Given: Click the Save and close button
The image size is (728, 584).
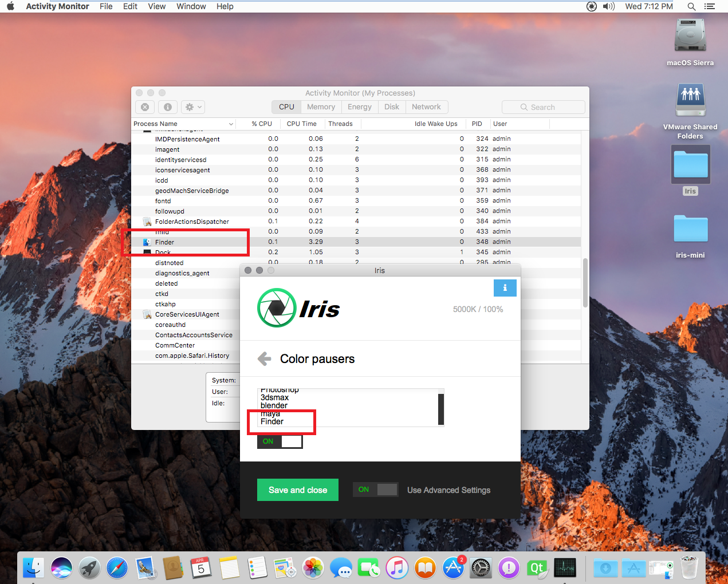Looking at the screenshot, I should [297, 490].
